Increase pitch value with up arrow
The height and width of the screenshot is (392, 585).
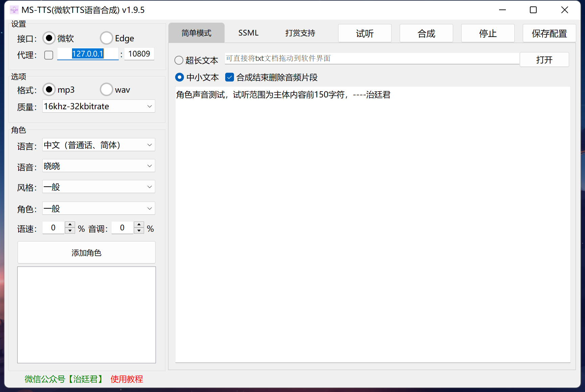[x=139, y=225]
